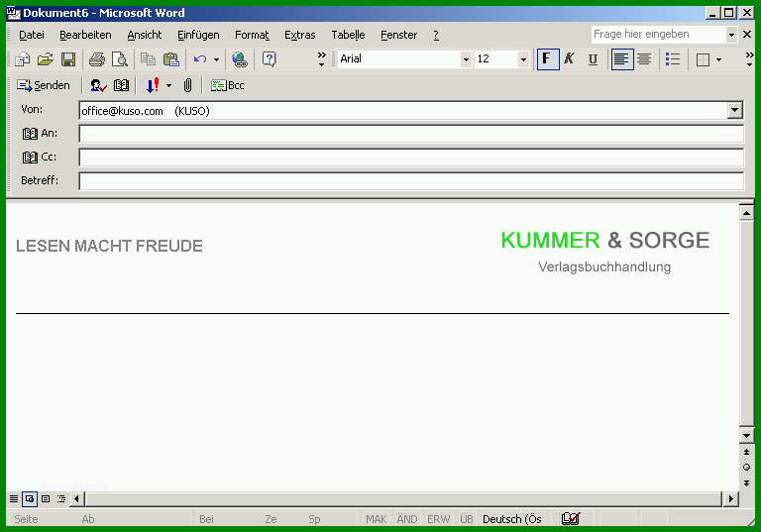Switch to Normal view icon
The height and width of the screenshot is (532, 761).
pos(14,499)
